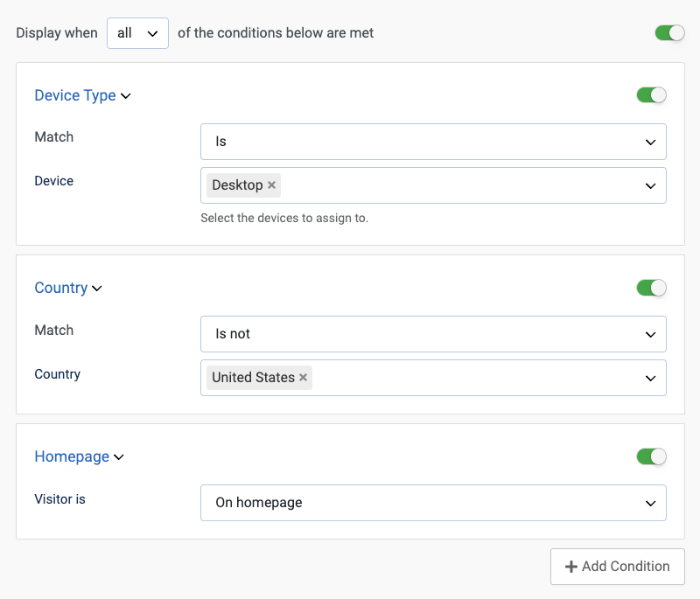Change the Device Type condition selector
Screen dimensions: 700x599
coord(82,95)
